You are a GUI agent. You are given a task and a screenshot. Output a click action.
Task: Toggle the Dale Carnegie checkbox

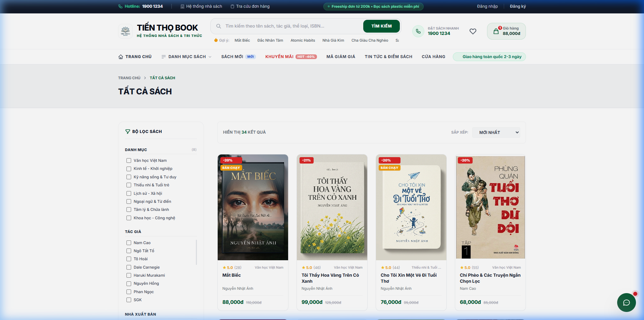(129, 267)
